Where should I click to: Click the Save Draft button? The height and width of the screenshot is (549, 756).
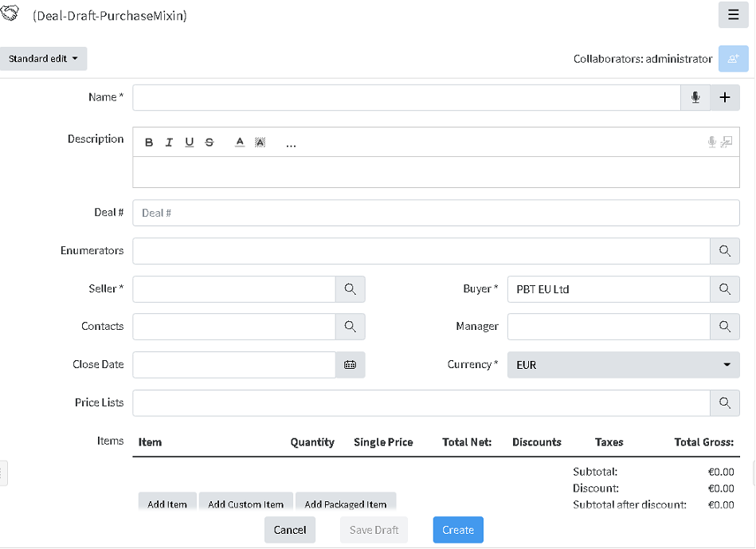pos(374,530)
